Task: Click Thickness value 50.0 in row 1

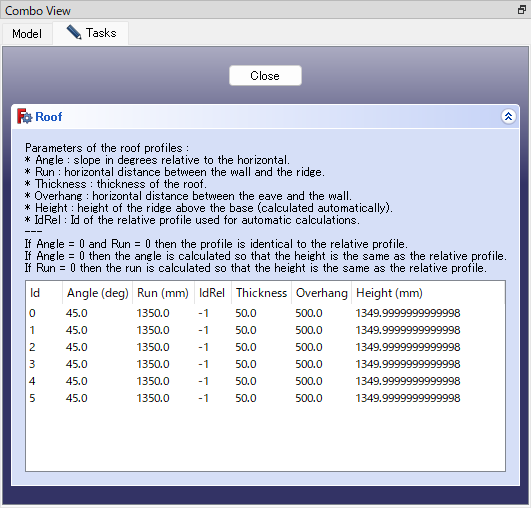Action: 246,330
